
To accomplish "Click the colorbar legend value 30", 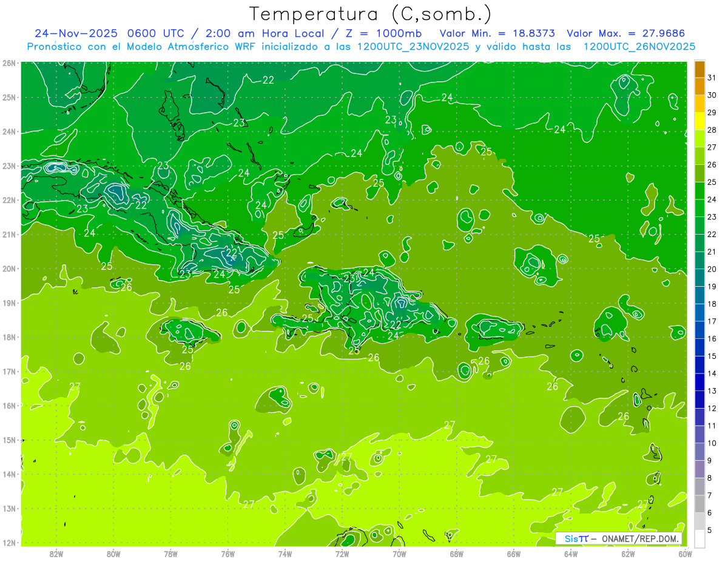I will coord(712,95).
